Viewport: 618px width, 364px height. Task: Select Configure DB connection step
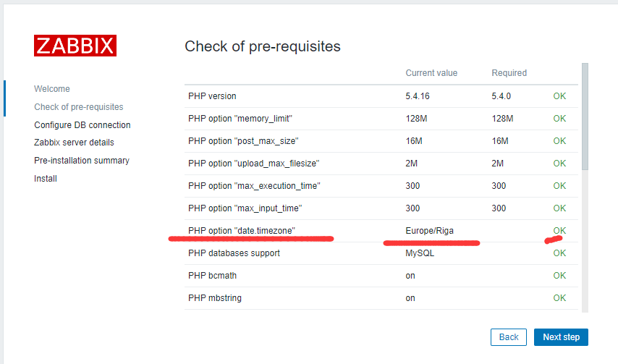(x=82, y=125)
